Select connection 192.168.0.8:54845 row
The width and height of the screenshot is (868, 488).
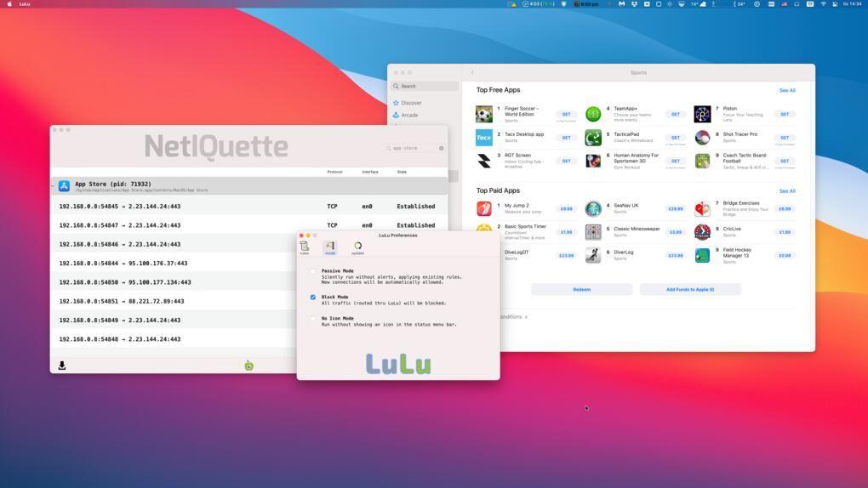249,207
